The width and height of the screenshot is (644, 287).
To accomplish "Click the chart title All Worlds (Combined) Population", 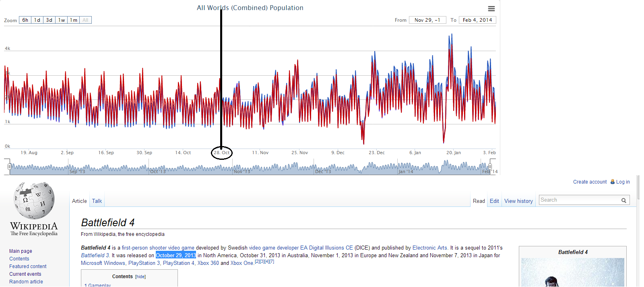I will coord(250,8).
